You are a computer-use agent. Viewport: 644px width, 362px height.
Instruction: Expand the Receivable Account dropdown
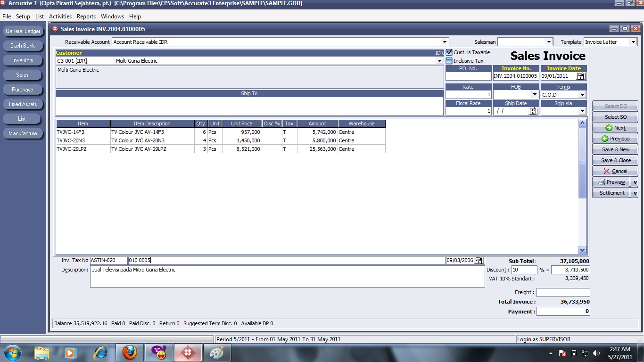pyautogui.click(x=444, y=42)
